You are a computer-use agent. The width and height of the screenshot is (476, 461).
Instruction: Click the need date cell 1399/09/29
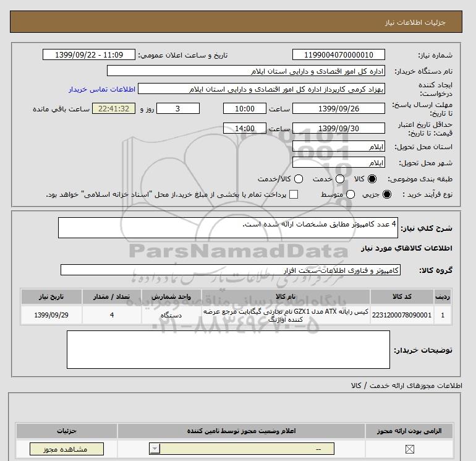(x=51, y=315)
